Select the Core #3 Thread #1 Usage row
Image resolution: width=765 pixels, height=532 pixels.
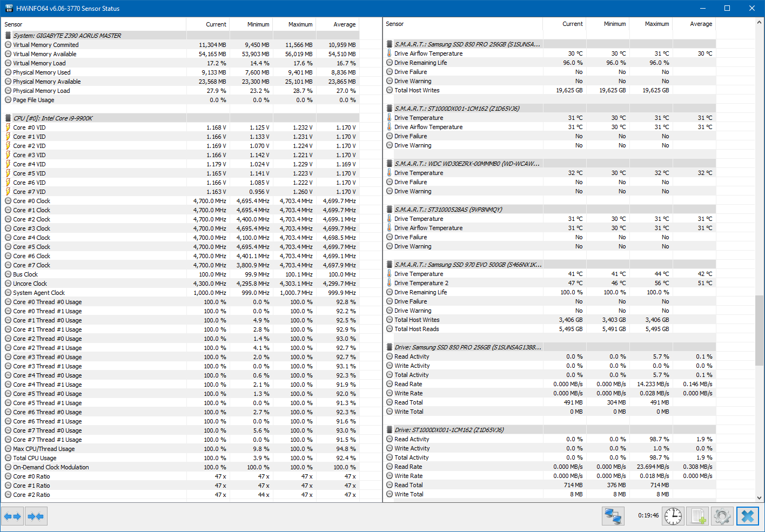180,366
